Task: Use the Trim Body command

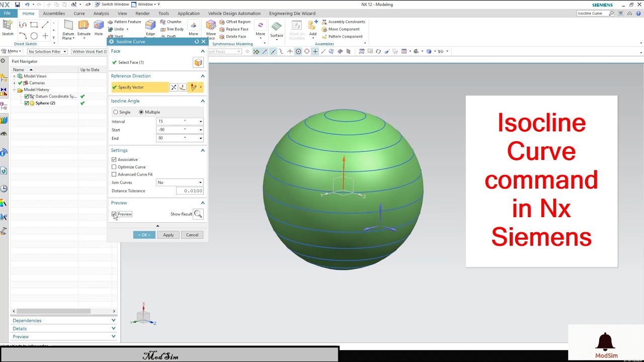Action: point(172,29)
